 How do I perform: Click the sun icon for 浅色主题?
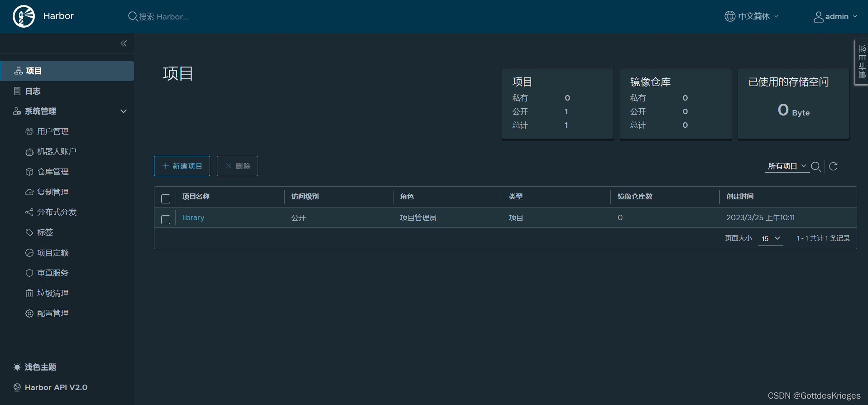pyautogui.click(x=17, y=367)
